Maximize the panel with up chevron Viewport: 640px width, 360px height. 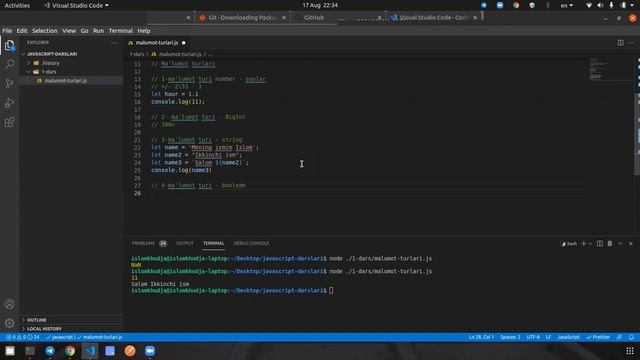click(x=620, y=243)
